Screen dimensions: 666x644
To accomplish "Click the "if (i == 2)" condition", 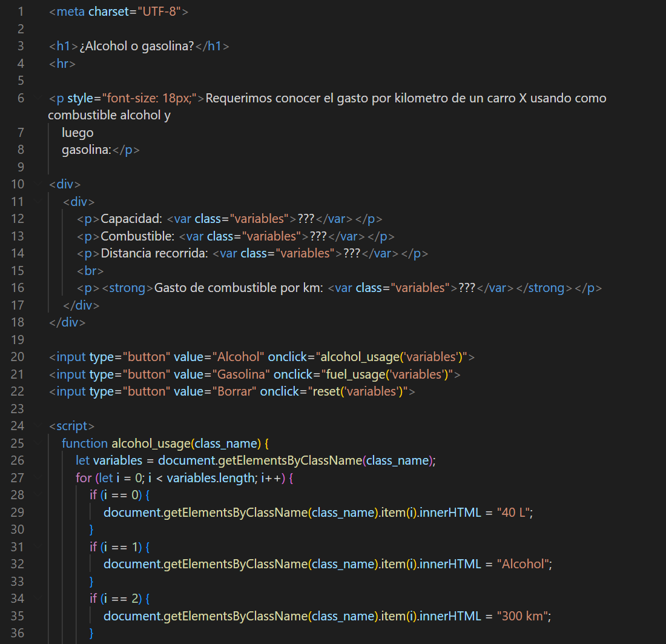I will click(116, 599).
